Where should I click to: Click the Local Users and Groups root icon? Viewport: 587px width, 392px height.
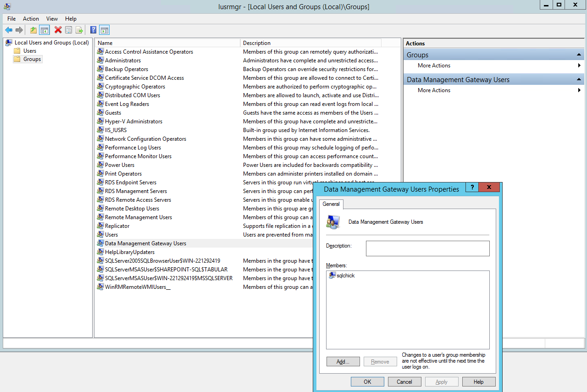click(x=9, y=43)
